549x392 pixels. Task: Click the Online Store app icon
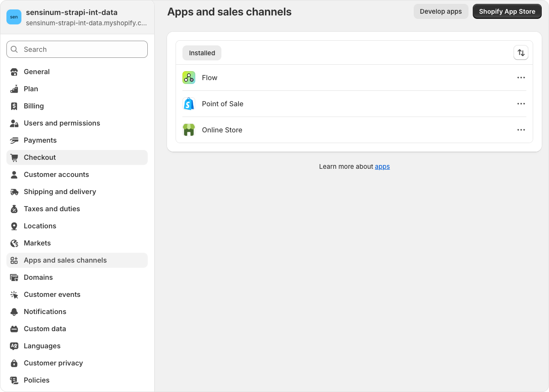tap(189, 130)
